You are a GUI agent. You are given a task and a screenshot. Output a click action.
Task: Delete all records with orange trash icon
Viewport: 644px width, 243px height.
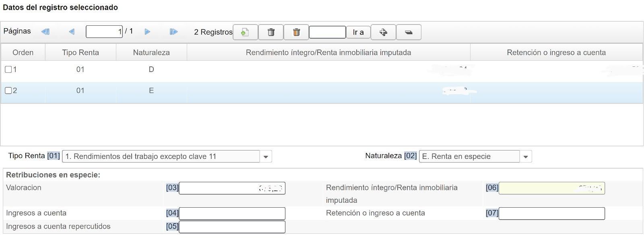pyautogui.click(x=296, y=32)
